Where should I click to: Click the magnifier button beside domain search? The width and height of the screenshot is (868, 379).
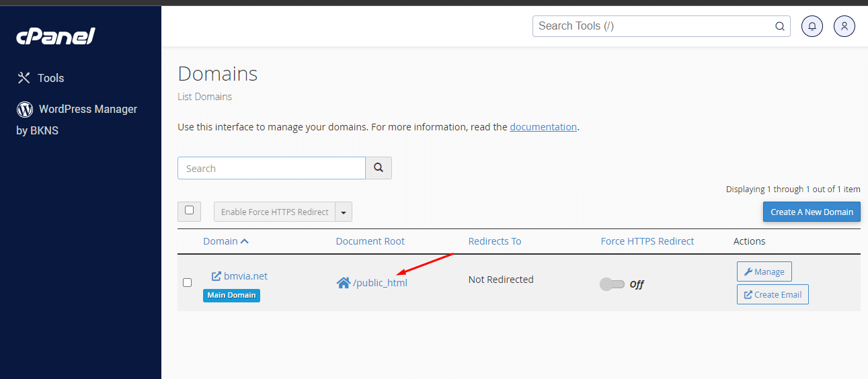pyautogui.click(x=379, y=168)
